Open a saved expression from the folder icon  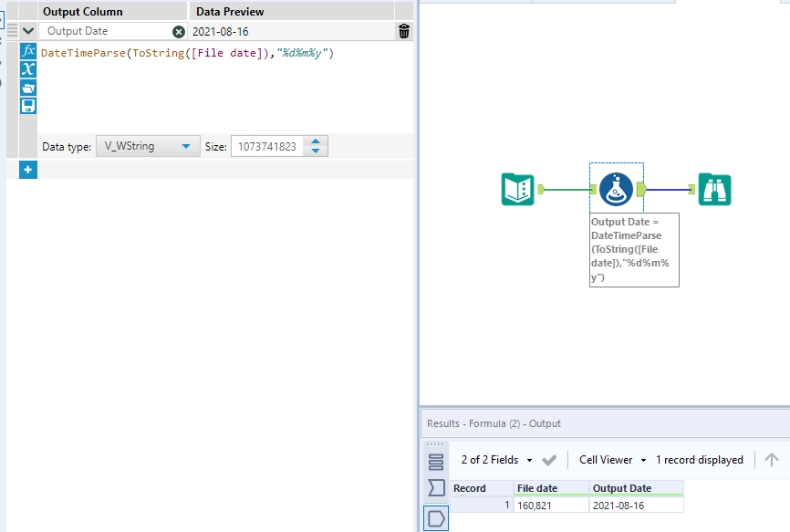coord(27,87)
